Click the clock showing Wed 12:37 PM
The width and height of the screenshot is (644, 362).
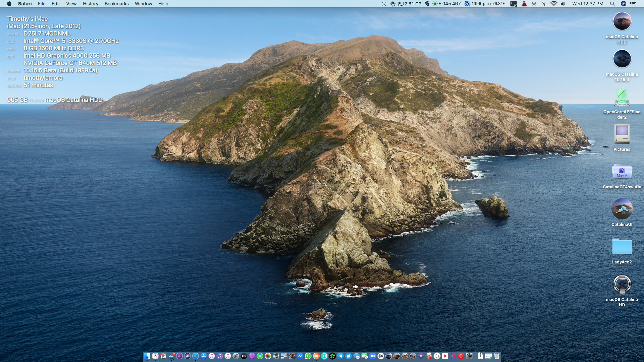pos(587,4)
